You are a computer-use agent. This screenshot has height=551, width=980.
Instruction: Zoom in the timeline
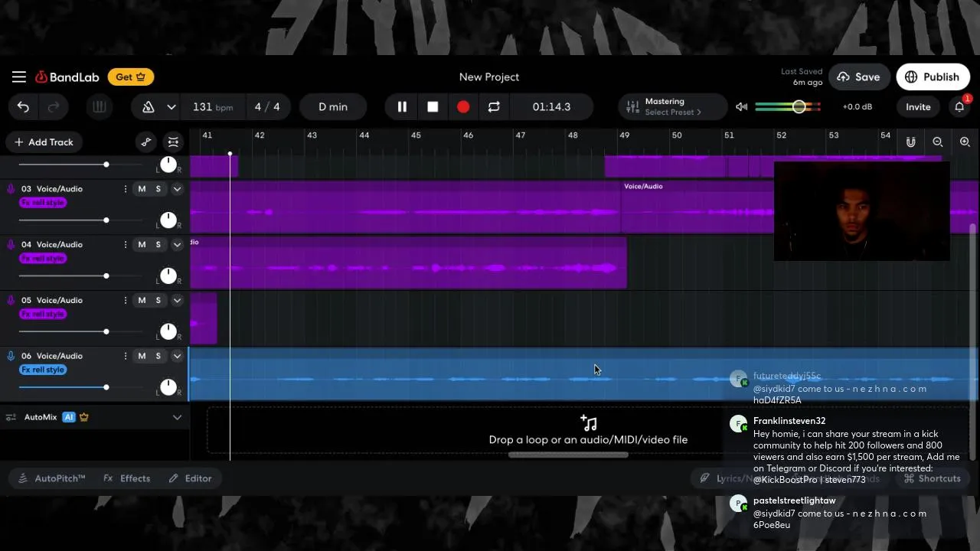(x=965, y=142)
